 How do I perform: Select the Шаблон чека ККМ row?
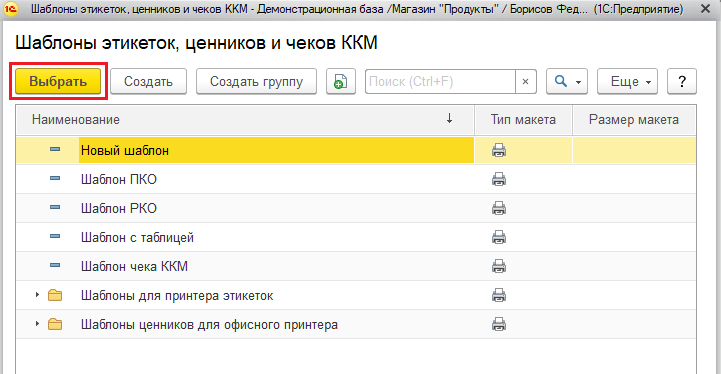click(356, 266)
